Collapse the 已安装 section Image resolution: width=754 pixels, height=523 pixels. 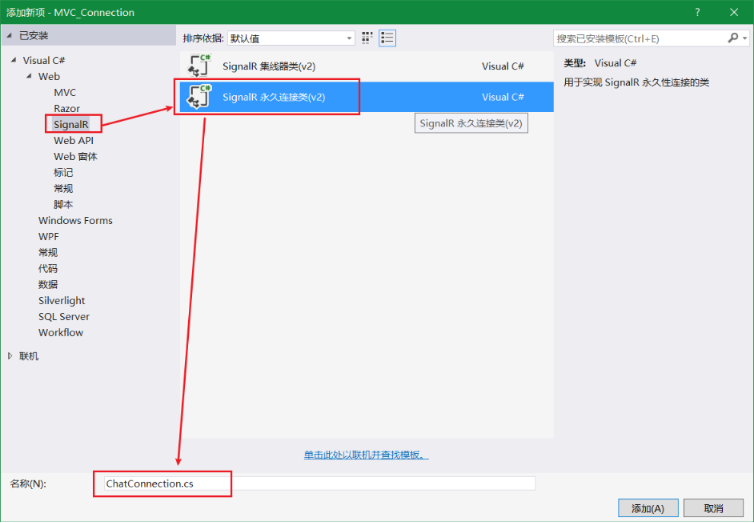10,35
